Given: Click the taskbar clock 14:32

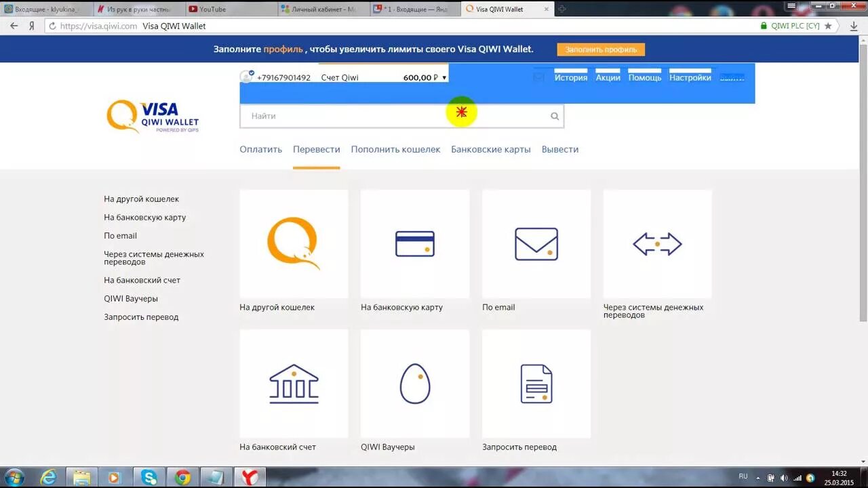Looking at the screenshot, I should (839, 474).
